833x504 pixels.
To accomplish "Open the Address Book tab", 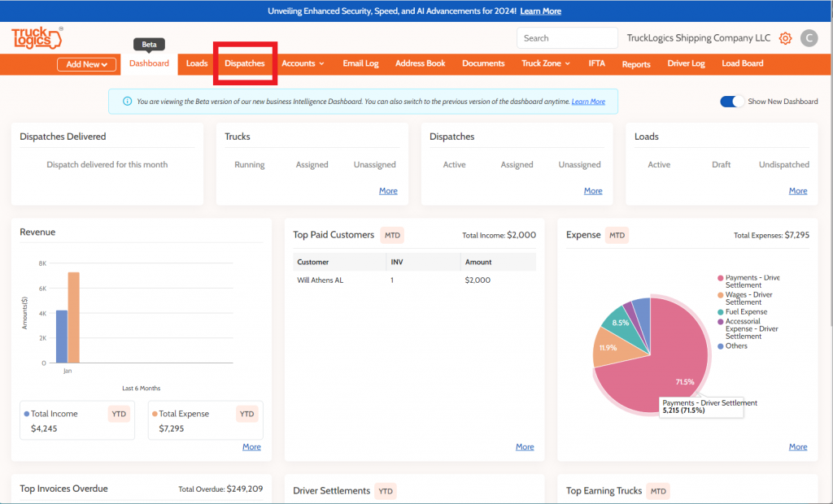I will pyautogui.click(x=421, y=63).
